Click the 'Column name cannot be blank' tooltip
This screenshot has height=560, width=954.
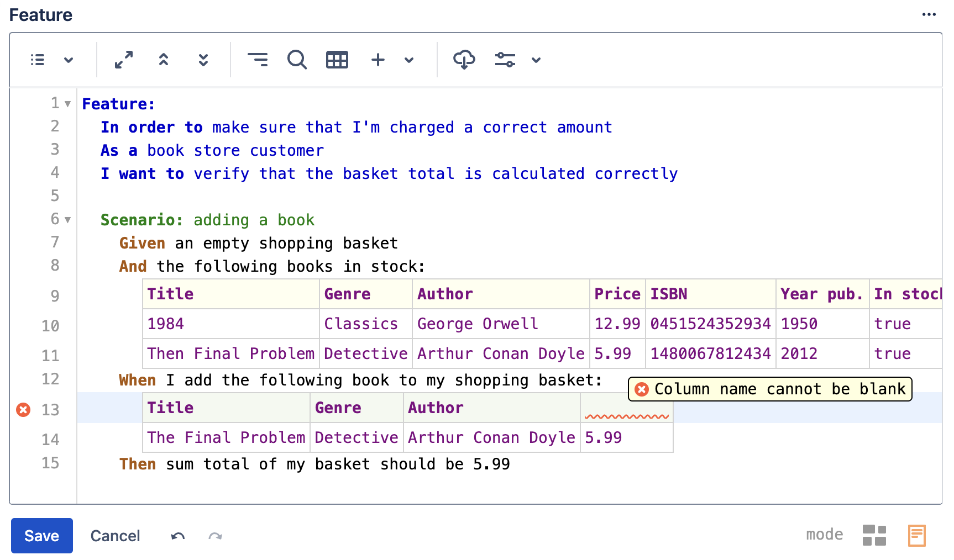tap(770, 389)
